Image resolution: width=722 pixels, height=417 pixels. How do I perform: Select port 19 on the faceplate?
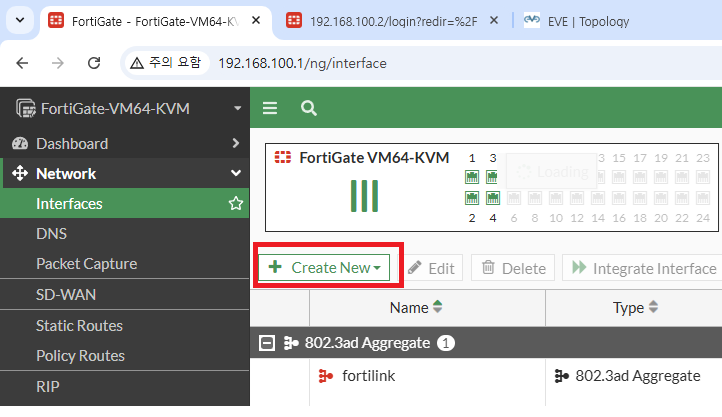coord(661,177)
